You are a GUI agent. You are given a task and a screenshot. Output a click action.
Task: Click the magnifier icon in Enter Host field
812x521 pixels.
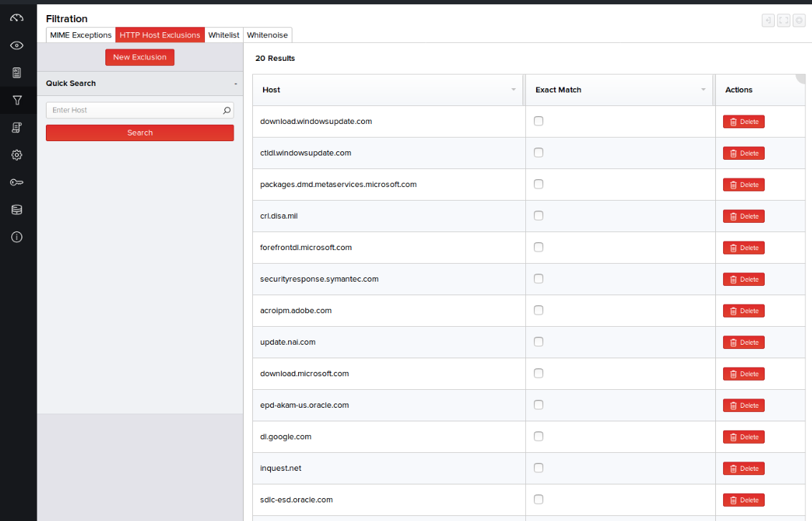[226, 110]
